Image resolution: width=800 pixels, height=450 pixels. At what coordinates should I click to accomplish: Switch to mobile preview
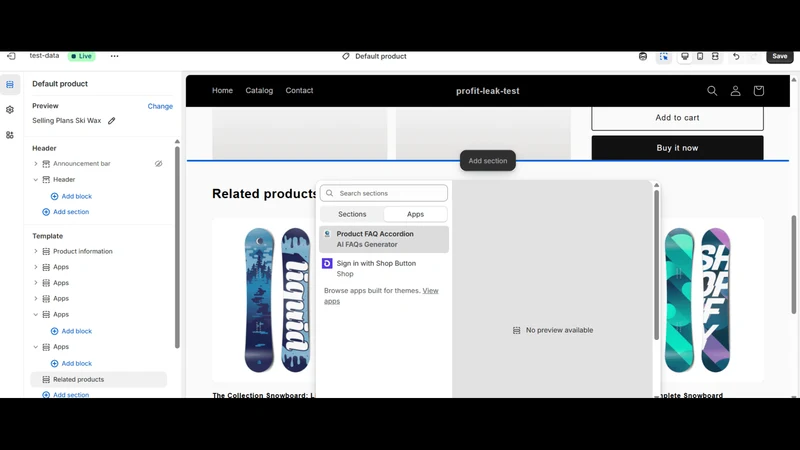tap(700, 56)
